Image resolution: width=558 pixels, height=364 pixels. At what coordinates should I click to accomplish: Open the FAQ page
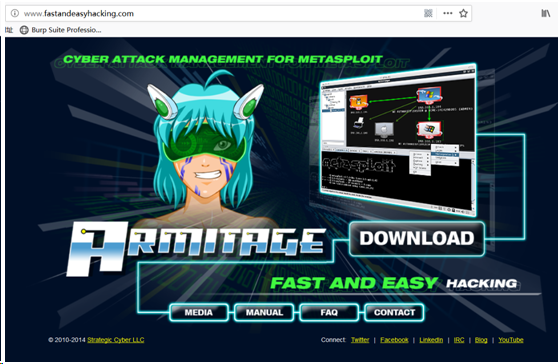[329, 312]
